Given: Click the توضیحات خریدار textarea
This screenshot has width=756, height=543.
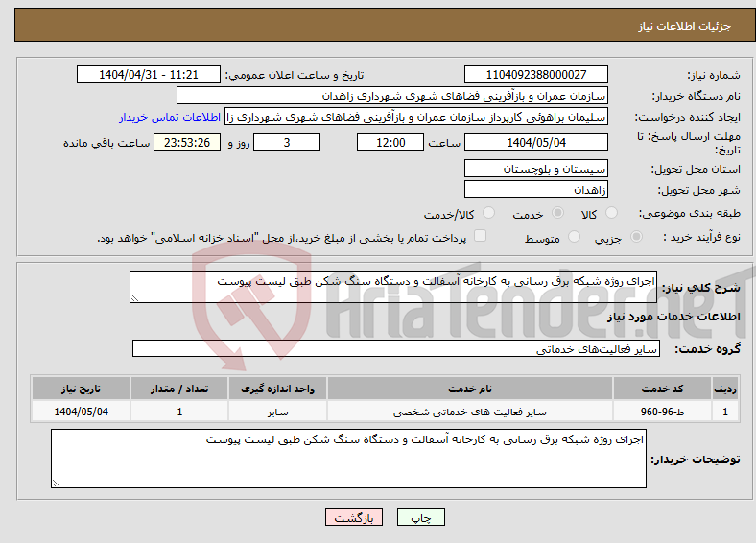Looking at the screenshot, I should pyautogui.click(x=348, y=459).
